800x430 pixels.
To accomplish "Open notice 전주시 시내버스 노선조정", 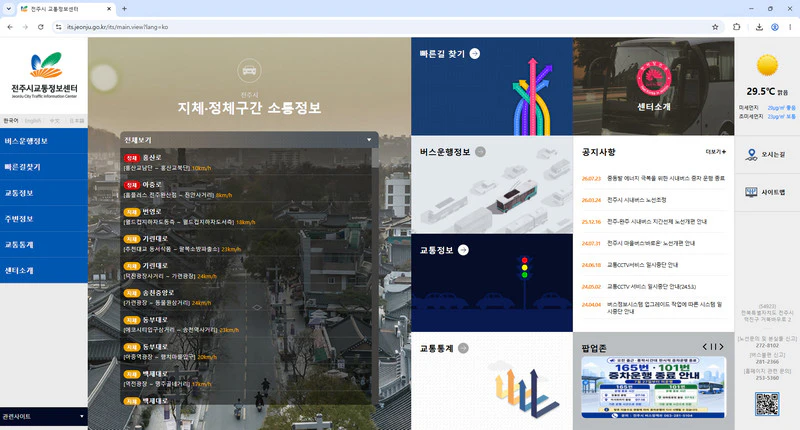I will point(637,200).
